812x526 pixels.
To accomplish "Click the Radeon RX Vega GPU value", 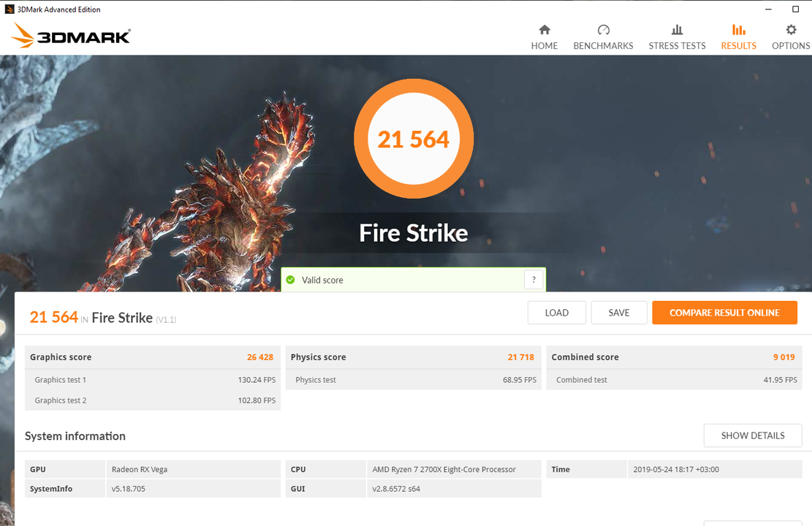I will click(140, 469).
